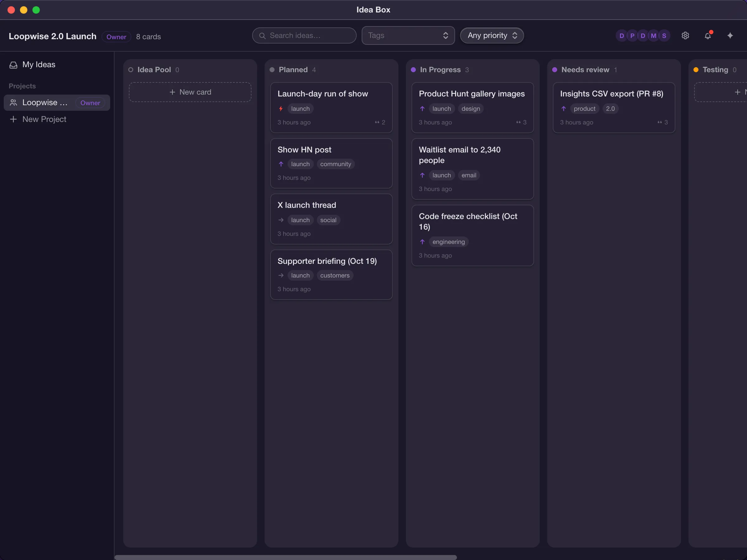Screen dimensions: 747x560
Task: Click the Loopwise project people icon
Action: [x=13, y=103]
